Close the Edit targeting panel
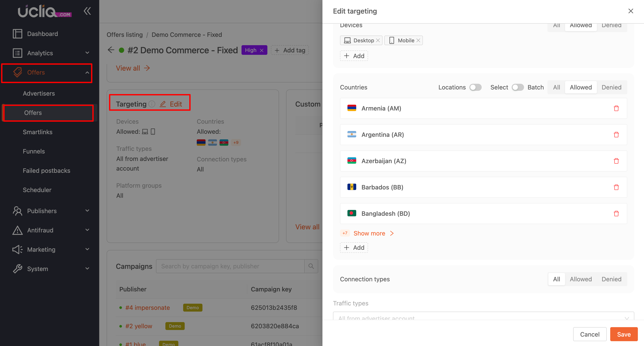644x346 pixels. point(630,11)
